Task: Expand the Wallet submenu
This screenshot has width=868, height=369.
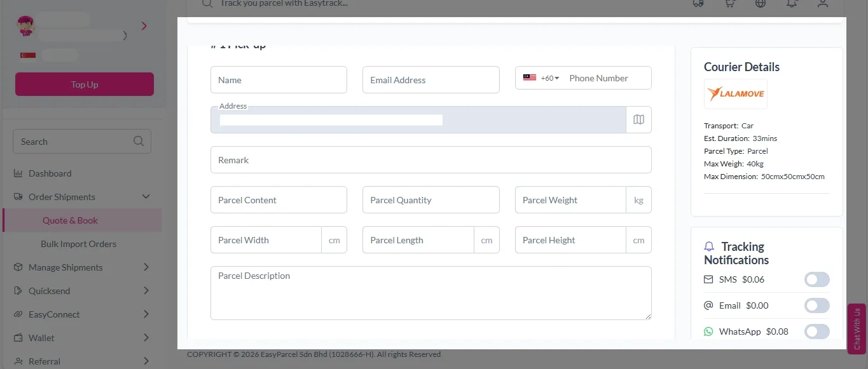Action: coord(146,338)
